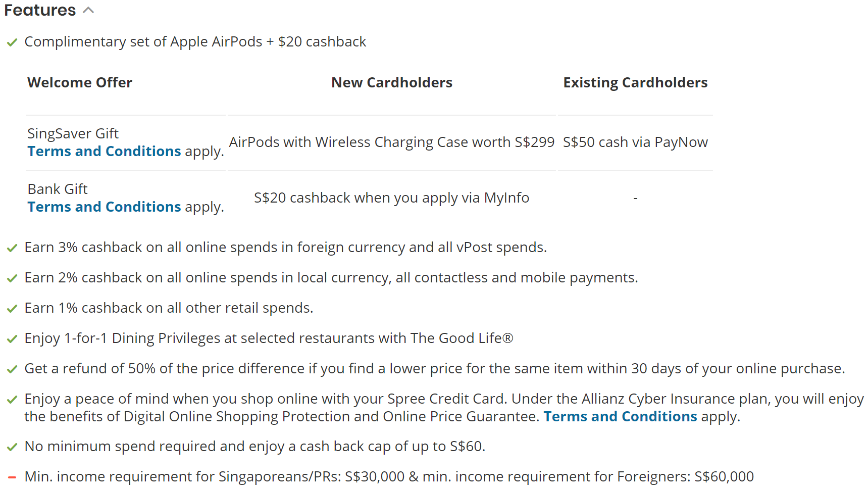
Task: Click green checkmark beside Apple AirPods feature
Action: click(x=12, y=42)
